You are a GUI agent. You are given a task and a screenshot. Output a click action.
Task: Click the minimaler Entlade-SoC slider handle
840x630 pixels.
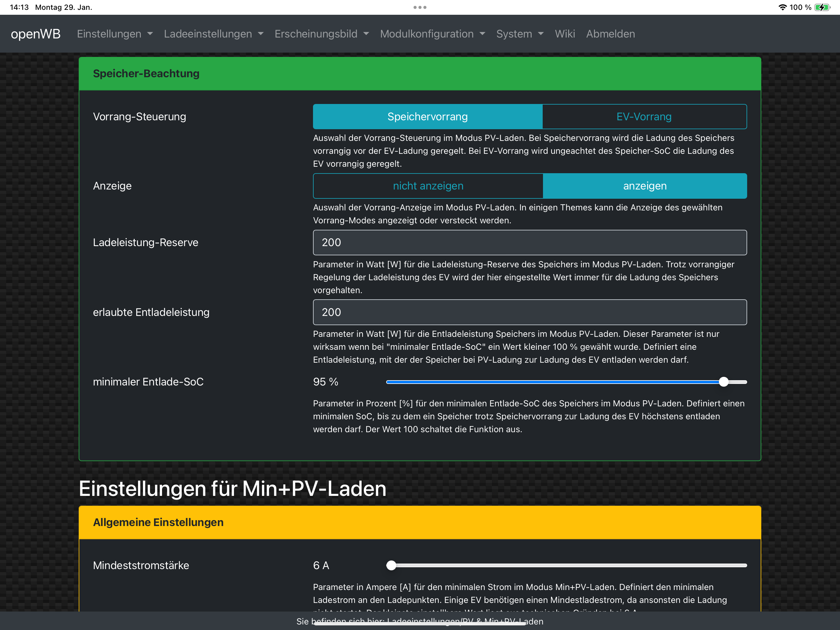723,382
